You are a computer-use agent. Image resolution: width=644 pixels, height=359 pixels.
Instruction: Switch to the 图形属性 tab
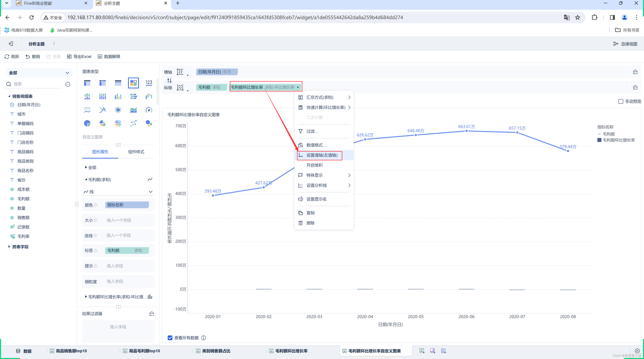pyautogui.click(x=100, y=152)
